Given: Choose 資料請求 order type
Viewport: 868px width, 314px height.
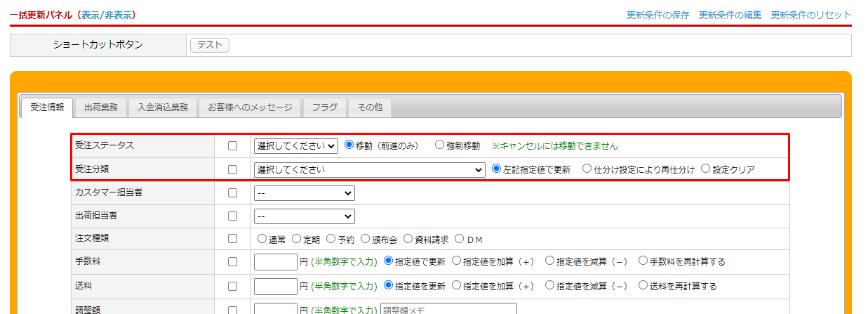Looking at the screenshot, I should point(408,239).
